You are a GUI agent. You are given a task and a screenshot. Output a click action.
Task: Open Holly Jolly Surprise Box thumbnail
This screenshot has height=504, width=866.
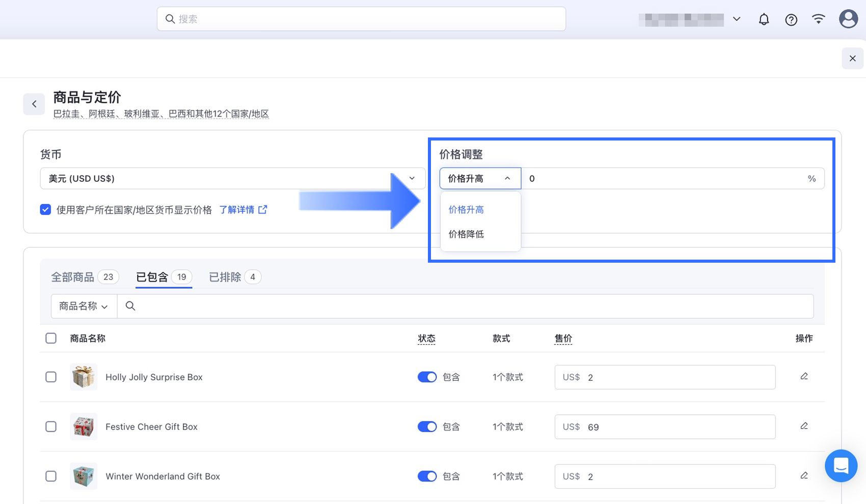pos(84,377)
